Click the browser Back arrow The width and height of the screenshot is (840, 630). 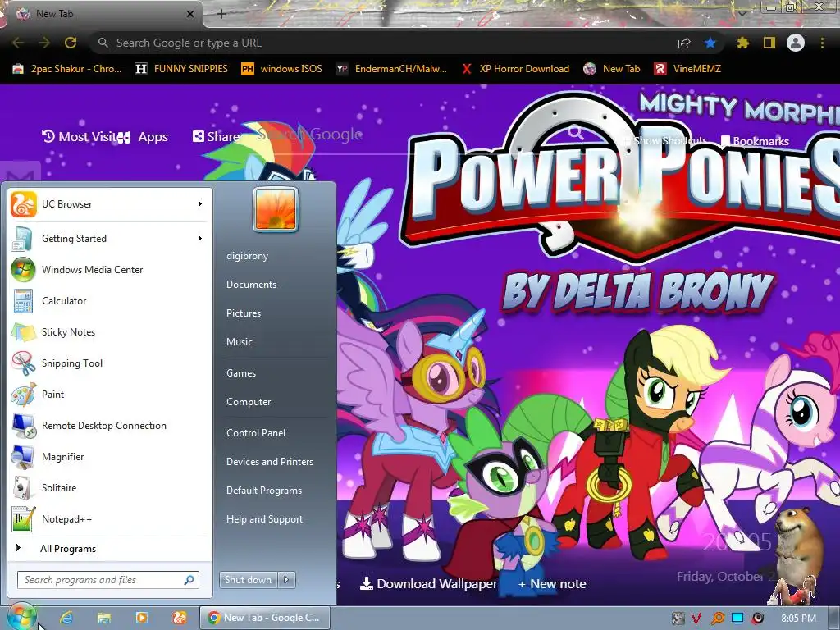click(x=18, y=43)
